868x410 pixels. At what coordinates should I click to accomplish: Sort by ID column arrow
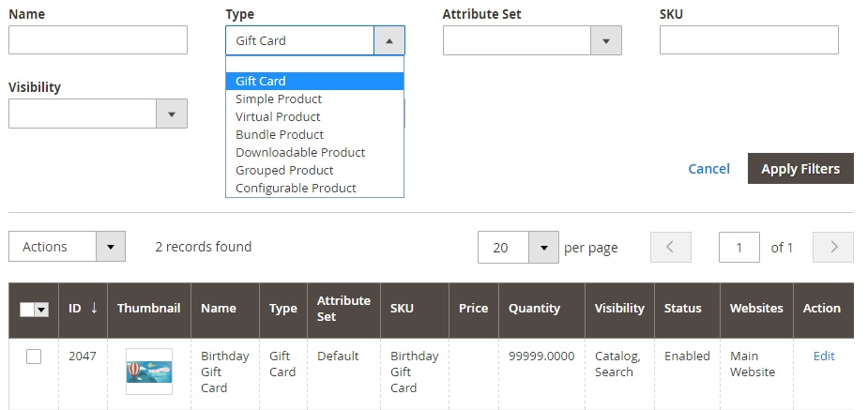pos(94,308)
